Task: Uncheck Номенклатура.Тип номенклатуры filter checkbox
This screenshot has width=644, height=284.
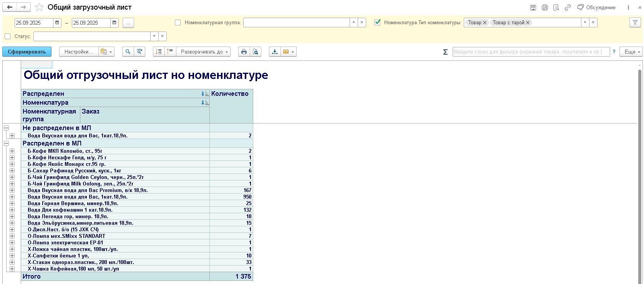Action: coord(377,22)
